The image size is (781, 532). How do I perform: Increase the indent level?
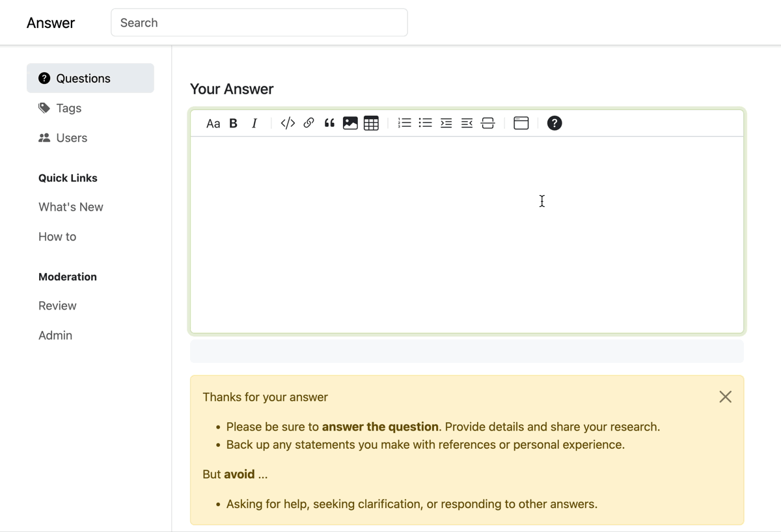click(446, 123)
